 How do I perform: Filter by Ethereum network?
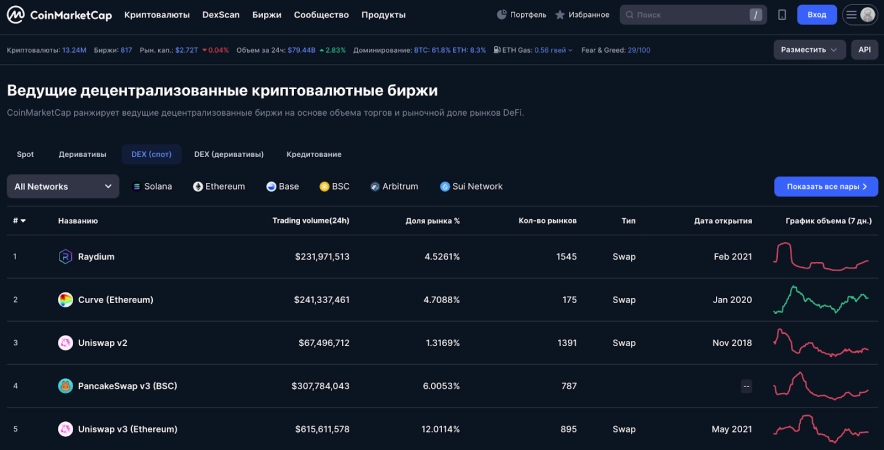219,187
